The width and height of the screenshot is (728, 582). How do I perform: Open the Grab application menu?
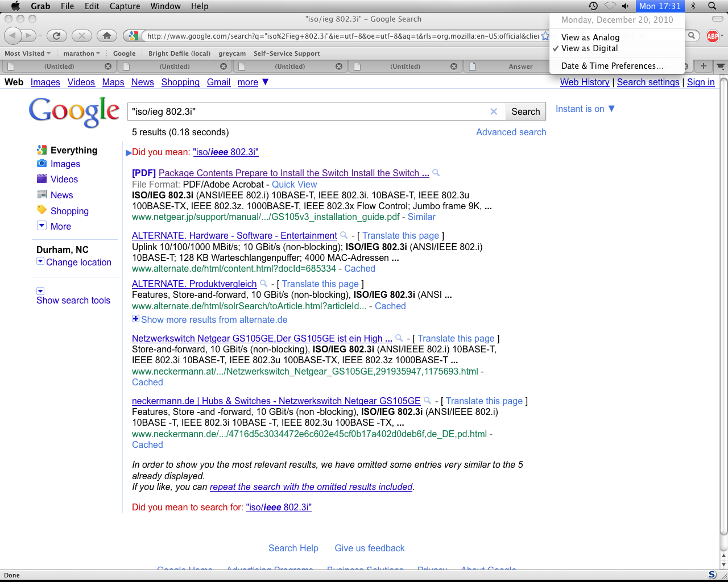pos(40,6)
